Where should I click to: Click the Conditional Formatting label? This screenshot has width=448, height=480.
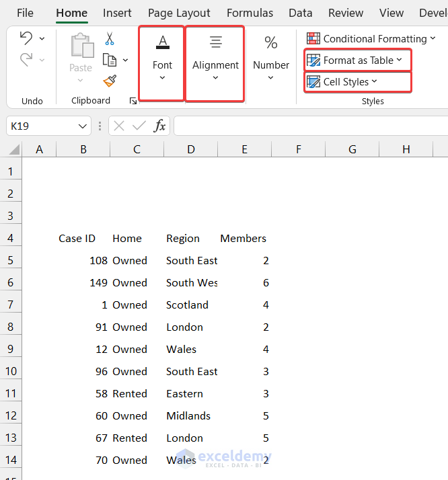(375, 39)
